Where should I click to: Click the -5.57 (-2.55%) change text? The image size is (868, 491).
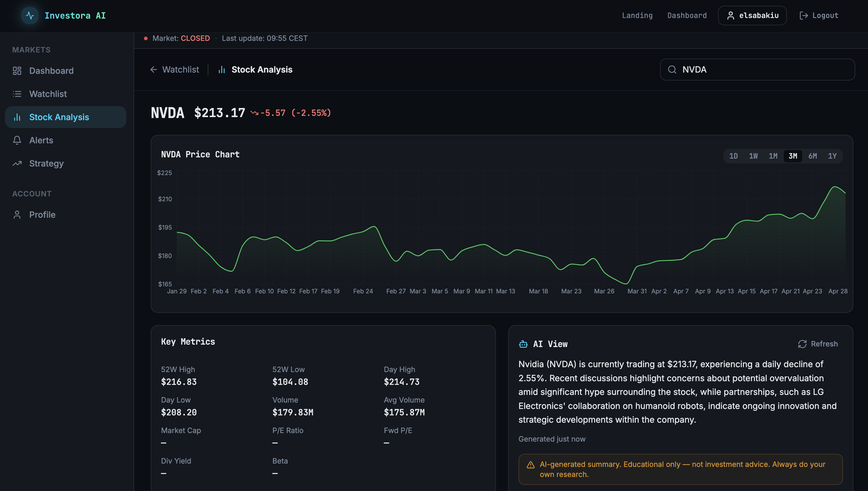click(296, 113)
